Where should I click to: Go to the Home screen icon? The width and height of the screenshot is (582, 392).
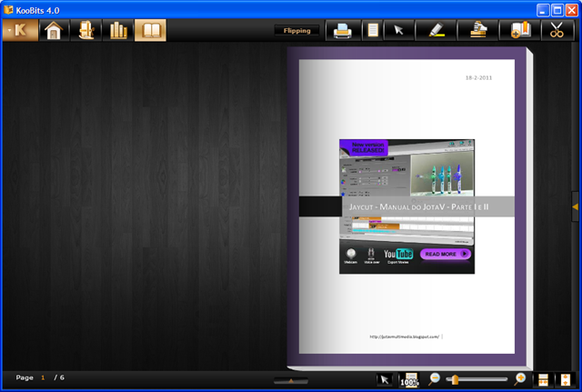pos(54,30)
